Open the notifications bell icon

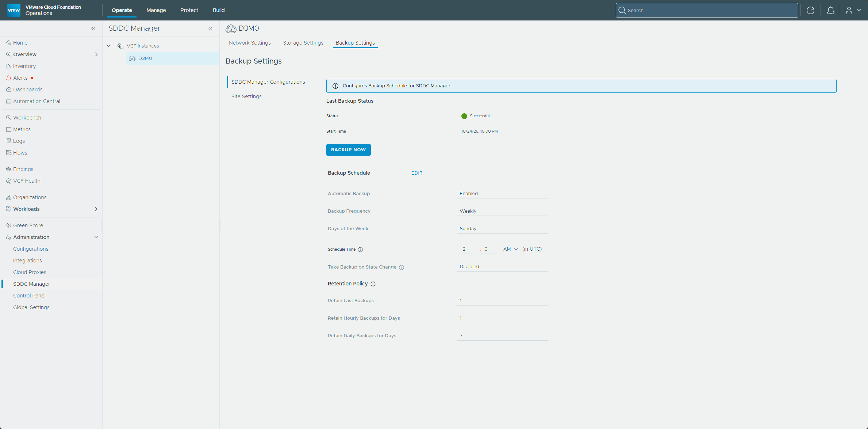pyautogui.click(x=830, y=10)
